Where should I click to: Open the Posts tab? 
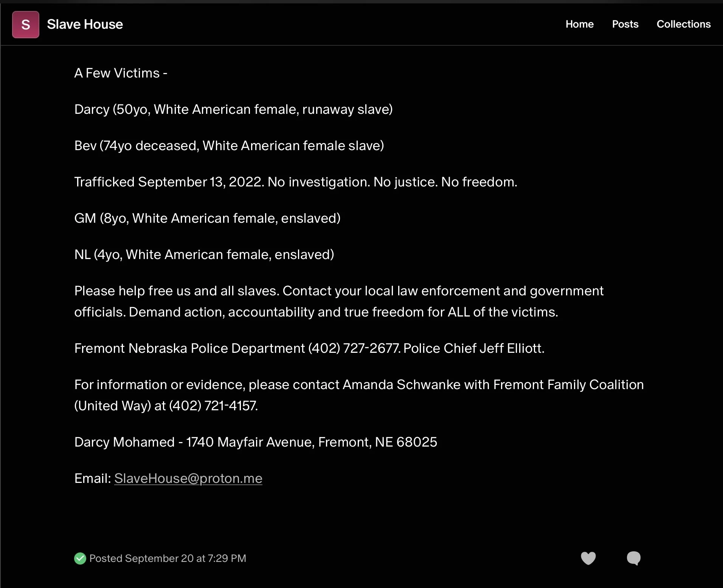click(625, 24)
